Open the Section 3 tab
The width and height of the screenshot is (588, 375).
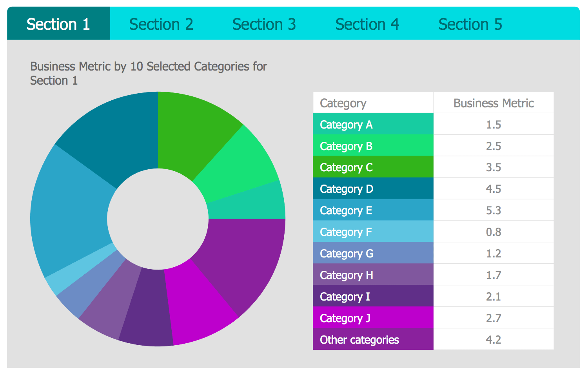click(264, 24)
